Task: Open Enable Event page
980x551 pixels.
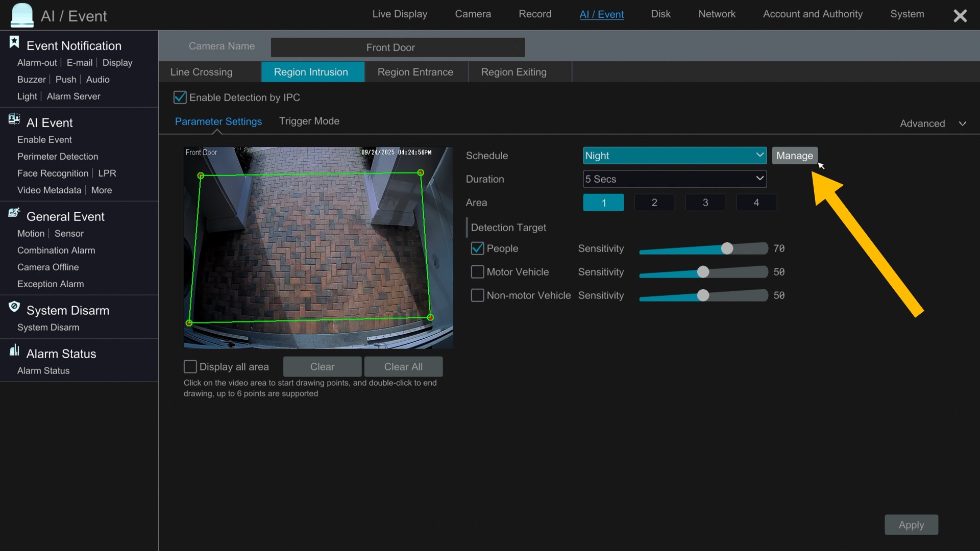Action: tap(44, 140)
